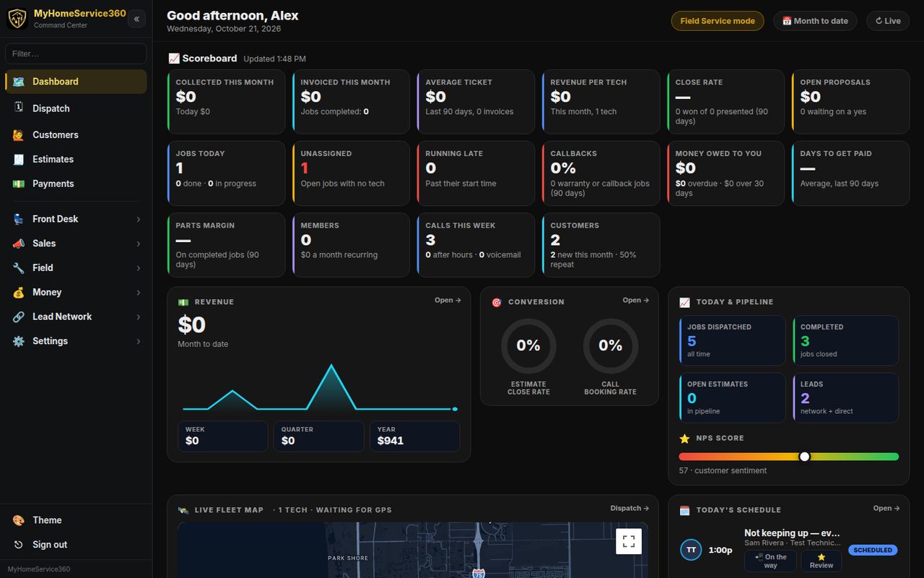Click the Scoreboard chart icon

pyautogui.click(x=174, y=59)
